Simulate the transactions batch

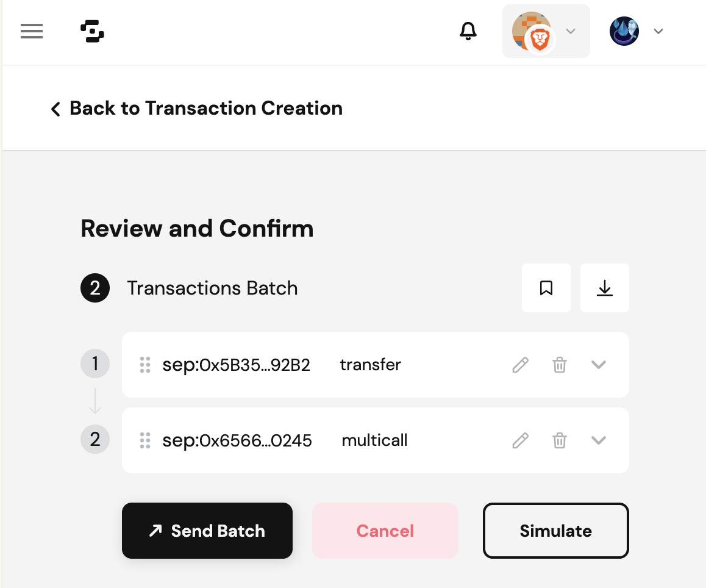tap(555, 531)
